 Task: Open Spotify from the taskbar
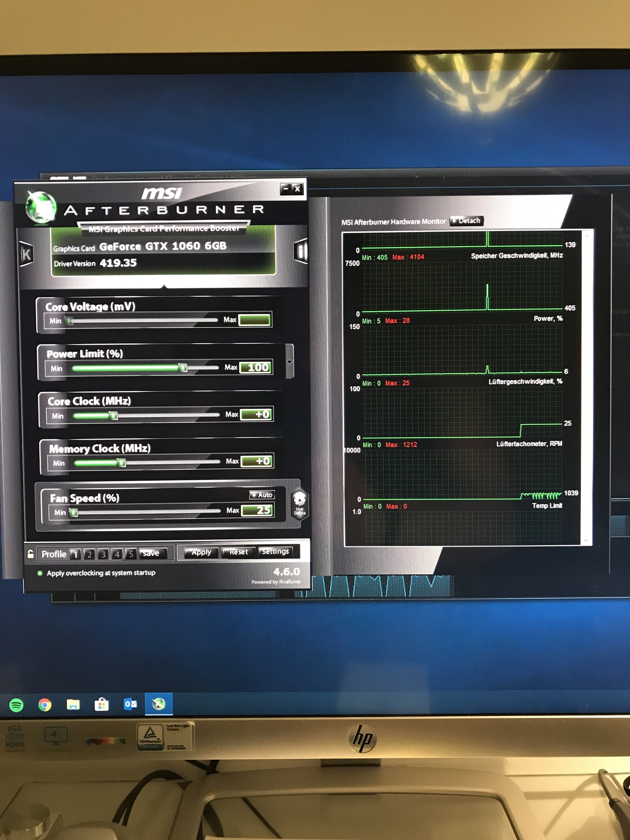click(16, 705)
